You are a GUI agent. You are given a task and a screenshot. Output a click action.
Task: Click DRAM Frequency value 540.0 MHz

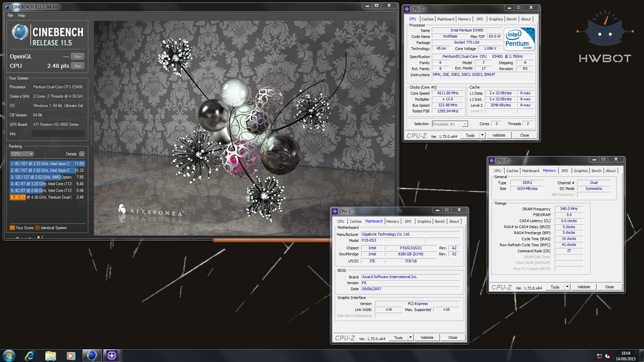(x=569, y=209)
